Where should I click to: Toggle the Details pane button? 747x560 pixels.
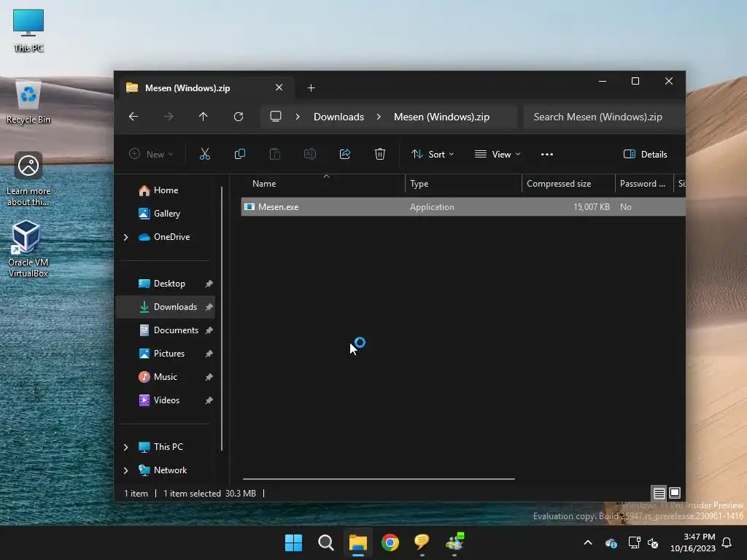[x=645, y=155]
